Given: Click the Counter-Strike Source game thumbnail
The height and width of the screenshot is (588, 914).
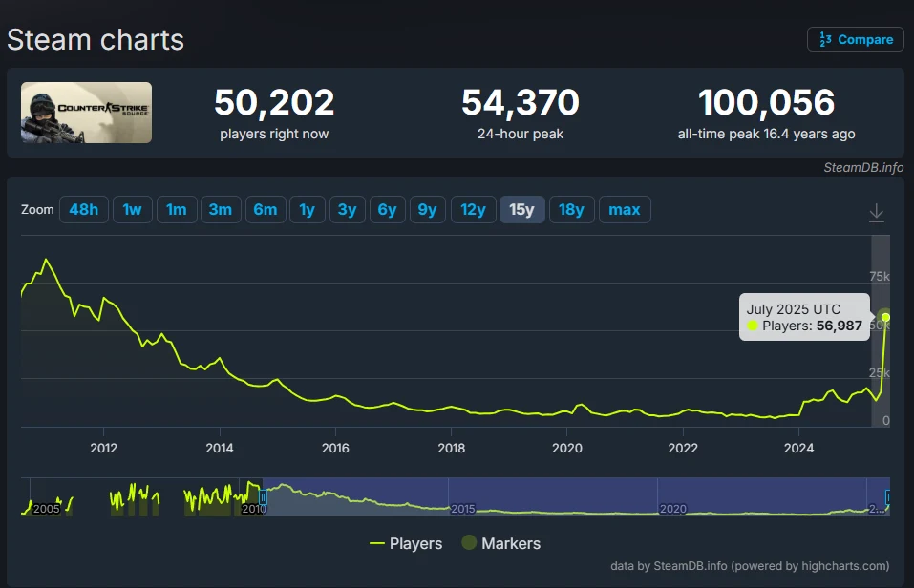Looking at the screenshot, I should click(x=86, y=113).
